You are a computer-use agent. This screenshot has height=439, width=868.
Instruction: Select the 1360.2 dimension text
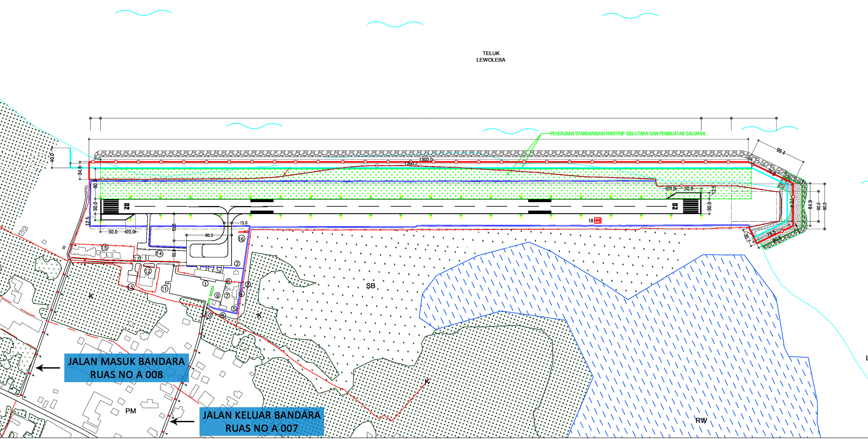411,163
